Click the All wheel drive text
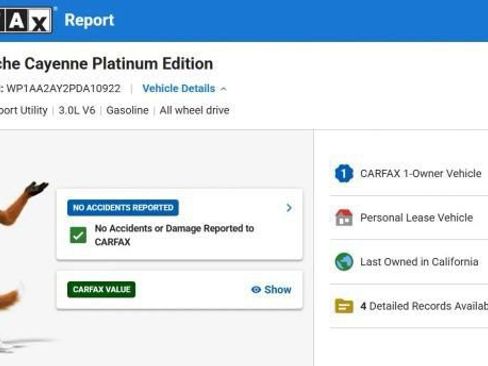Image resolution: width=488 pixels, height=366 pixels. tap(194, 110)
